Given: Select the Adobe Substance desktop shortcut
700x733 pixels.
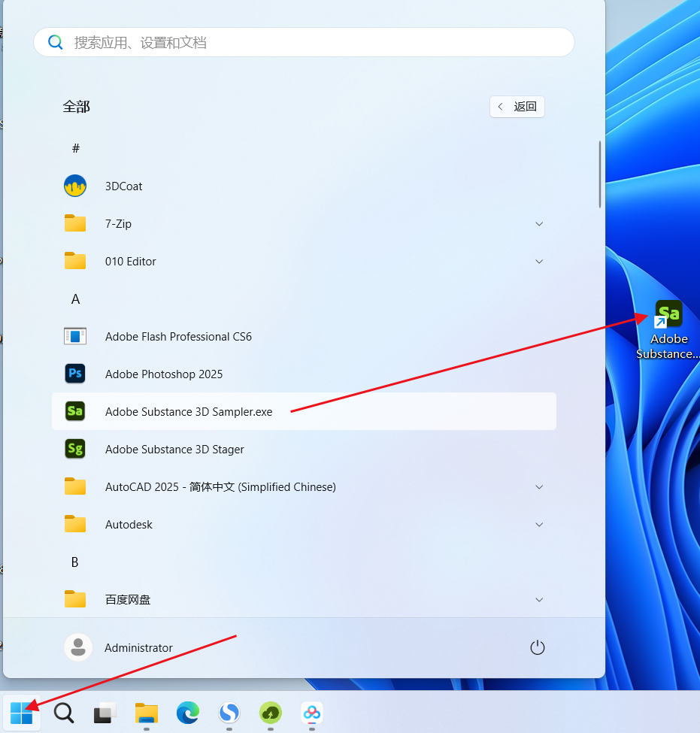Looking at the screenshot, I should point(668,329).
